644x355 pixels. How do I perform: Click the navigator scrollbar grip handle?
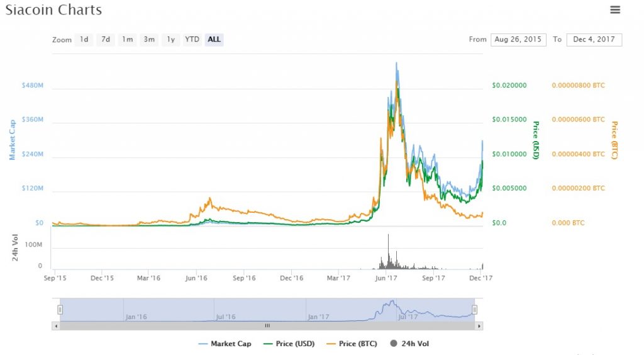267,326
